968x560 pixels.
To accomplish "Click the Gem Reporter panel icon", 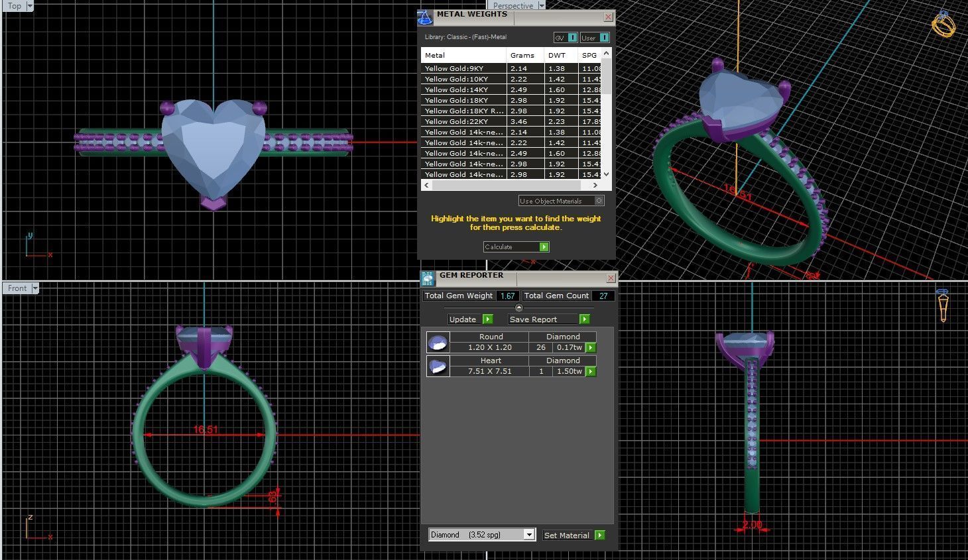I will coord(428,278).
